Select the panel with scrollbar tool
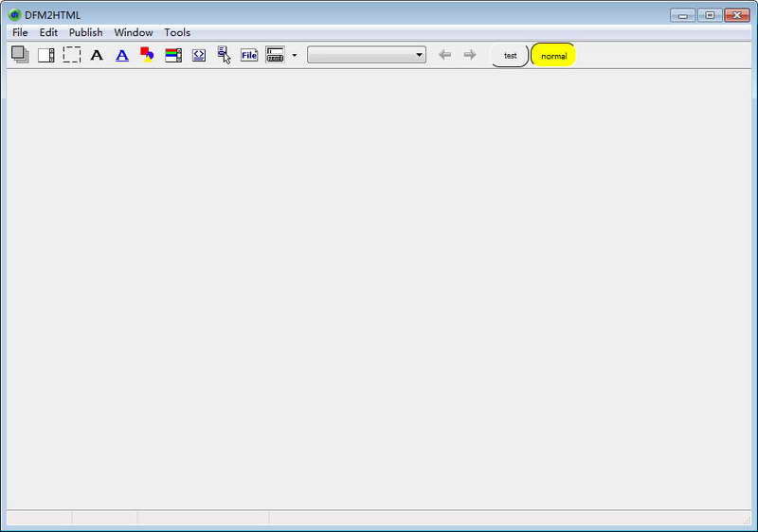Screen dimensions: 758x532 click(45, 55)
